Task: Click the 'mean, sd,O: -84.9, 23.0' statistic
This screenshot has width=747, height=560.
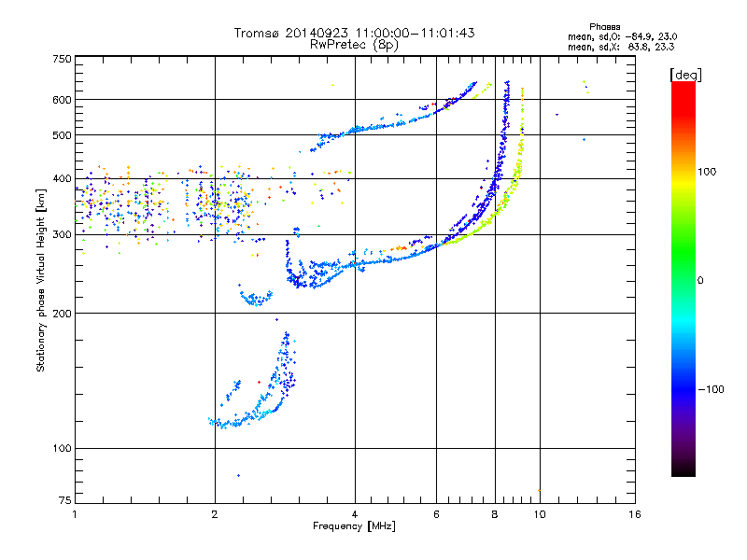Action: click(x=622, y=36)
